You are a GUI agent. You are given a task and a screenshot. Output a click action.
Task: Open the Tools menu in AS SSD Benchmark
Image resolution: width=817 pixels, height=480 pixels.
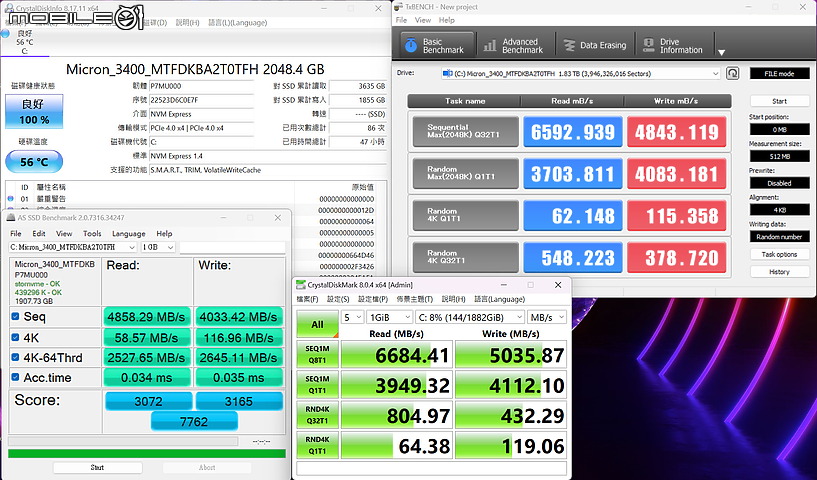pyautogui.click(x=92, y=233)
